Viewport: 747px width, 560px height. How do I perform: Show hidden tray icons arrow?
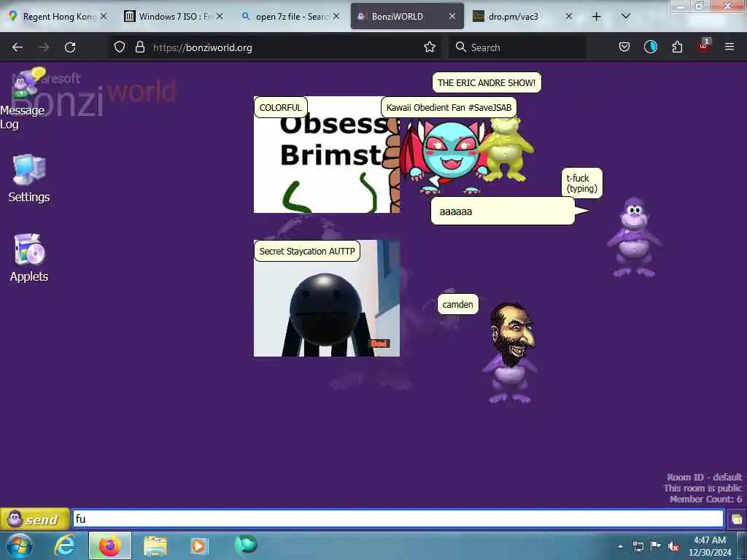click(x=620, y=547)
